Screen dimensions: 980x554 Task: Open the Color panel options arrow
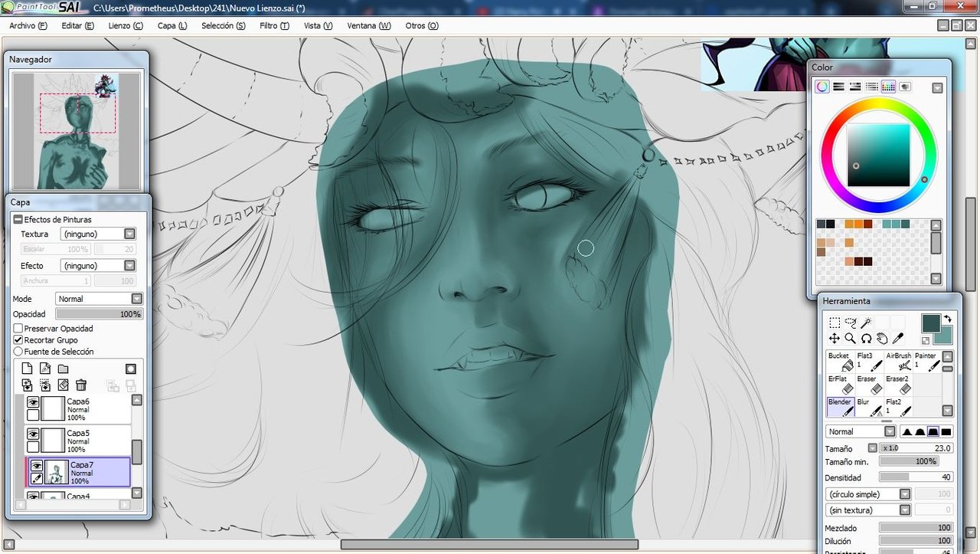pyautogui.click(x=937, y=88)
